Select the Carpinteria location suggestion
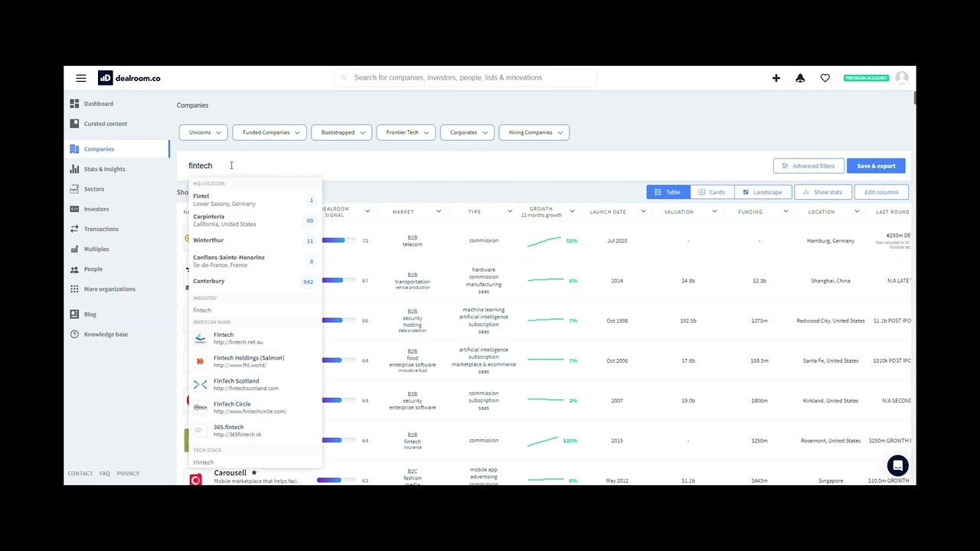 pos(254,220)
